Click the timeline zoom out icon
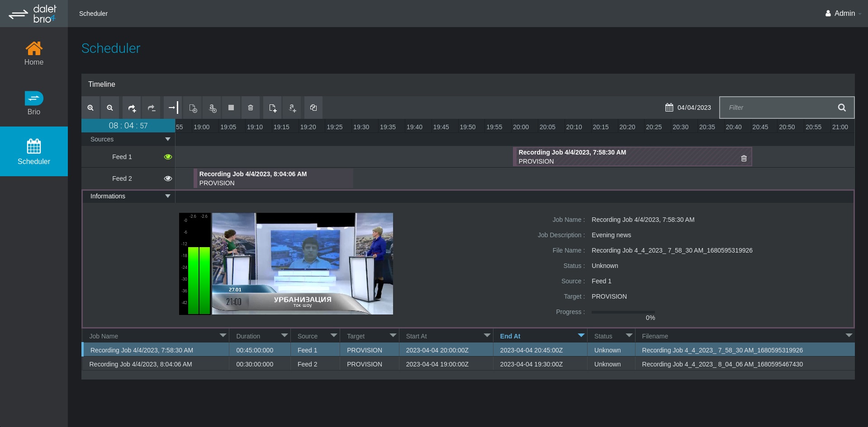Image resolution: width=868 pixels, height=427 pixels. point(110,108)
